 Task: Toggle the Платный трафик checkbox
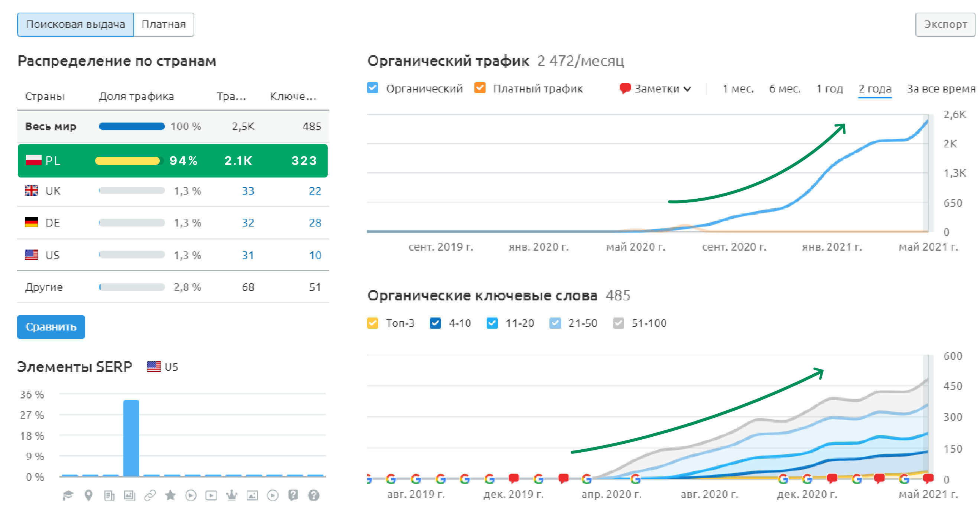[480, 88]
